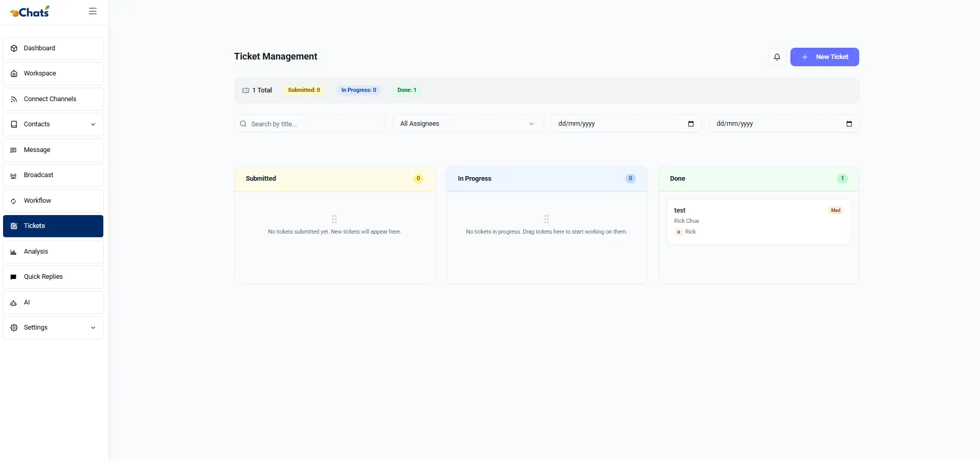This screenshot has height=460, width=980.
Task: Open calendar picker on second date field
Action: click(849, 124)
